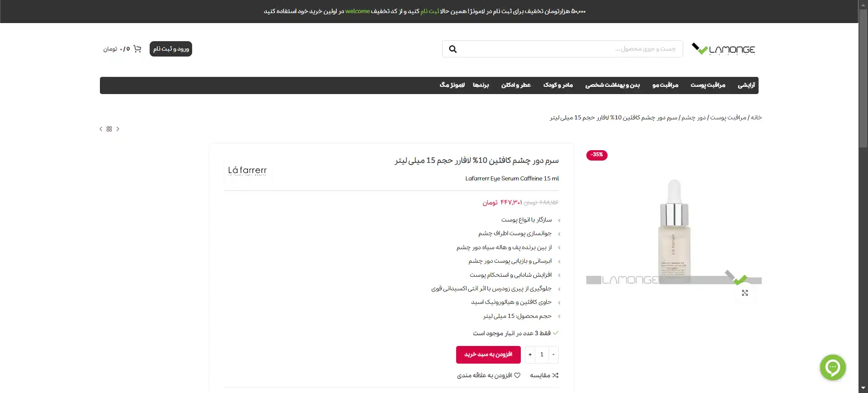Click feature 'جوانسازی پوست اطراف چشم'
Image resolution: width=868 pixels, height=393 pixels.
point(515,233)
